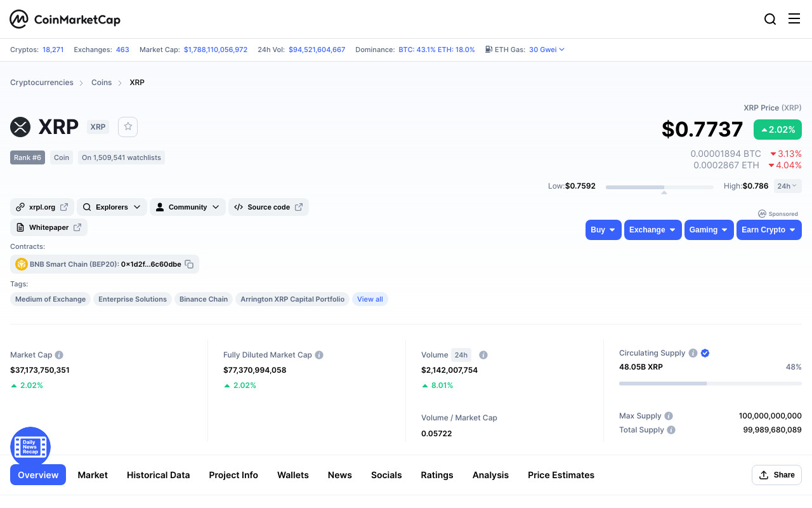Switch to the Project Info tab
812x508 pixels.
(233, 475)
